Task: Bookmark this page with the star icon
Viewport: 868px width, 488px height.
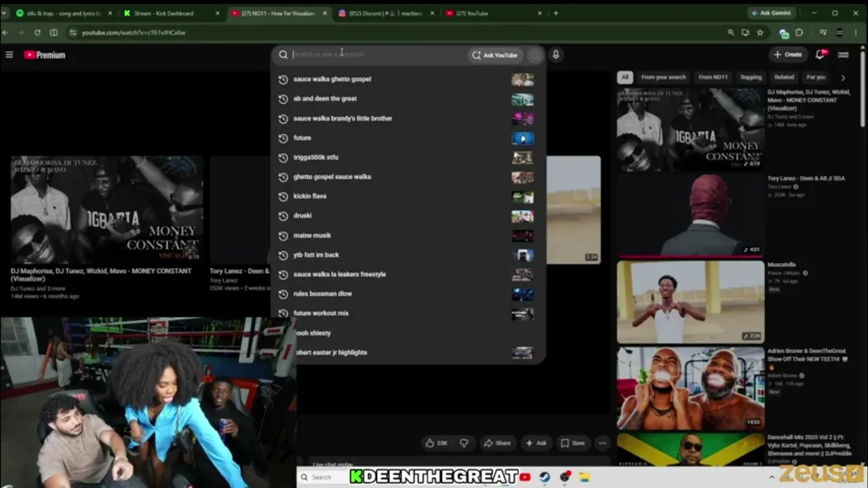Action: [x=760, y=33]
